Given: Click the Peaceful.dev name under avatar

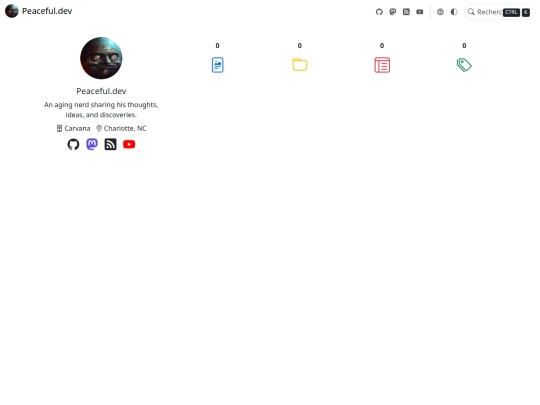Looking at the screenshot, I should pos(101,91).
